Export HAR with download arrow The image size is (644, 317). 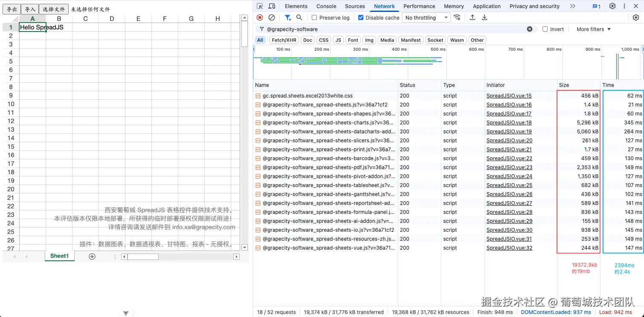pyautogui.click(x=484, y=17)
